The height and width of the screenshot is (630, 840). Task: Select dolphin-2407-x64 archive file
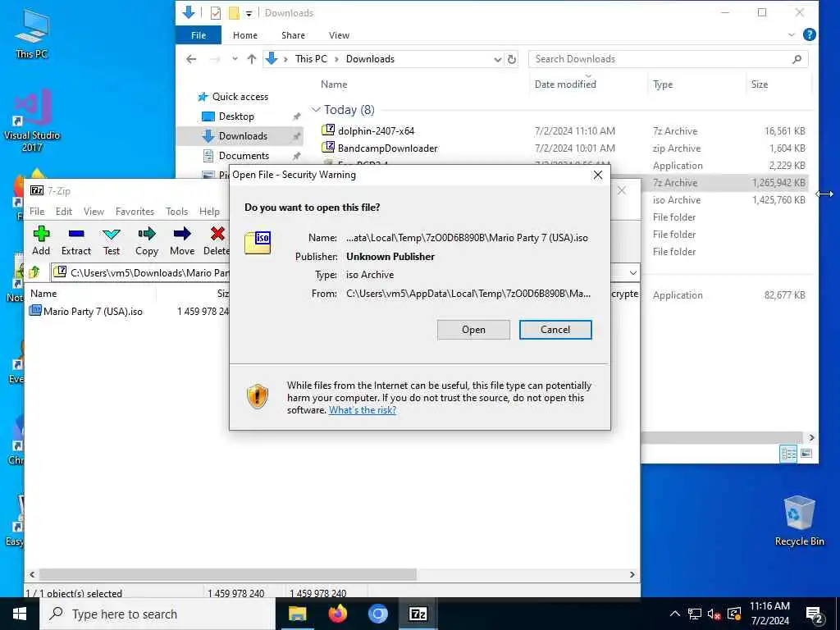point(376,130)
